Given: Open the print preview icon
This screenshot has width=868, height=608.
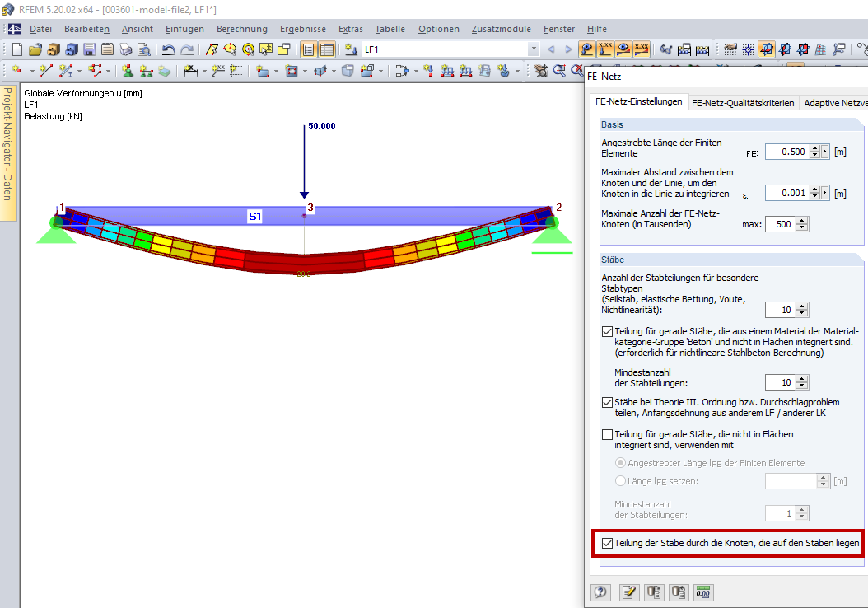Looking at the screenshot, I should coord(144,49).
